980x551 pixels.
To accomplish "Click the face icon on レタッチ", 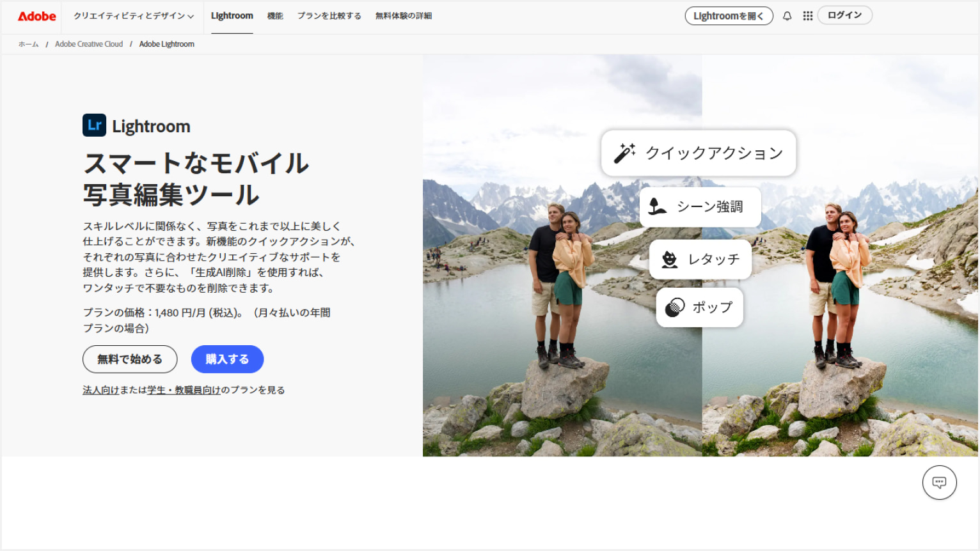I will pos(669,259).
